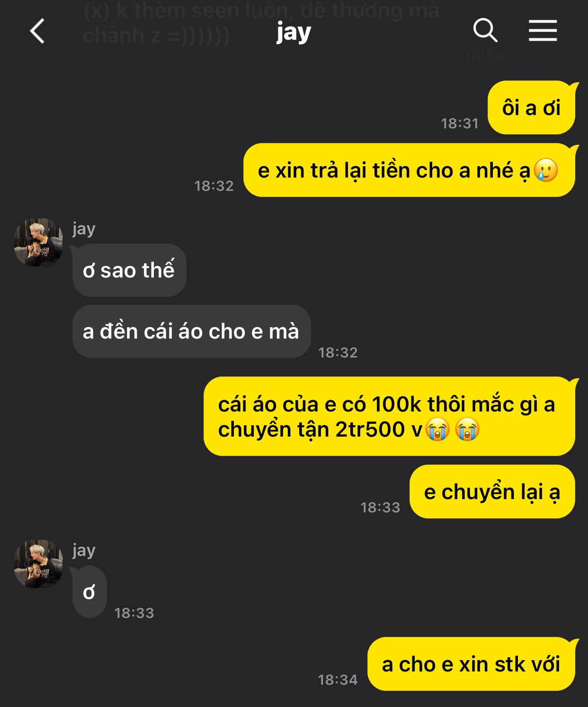Tap the sender name 'jay' above 'ơ' message
588x707 pixels.
84,550
